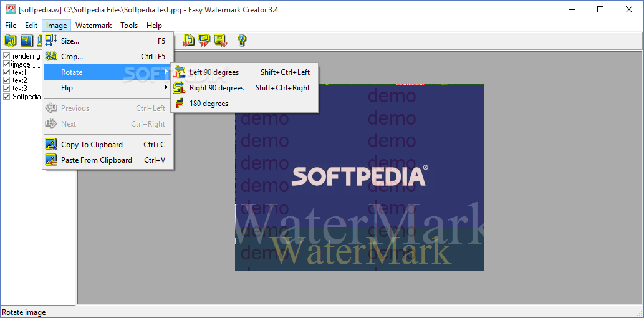Click the Softpedia image preview canvas
The width and height of the screenshot is (644, 318).
[359, 178]
